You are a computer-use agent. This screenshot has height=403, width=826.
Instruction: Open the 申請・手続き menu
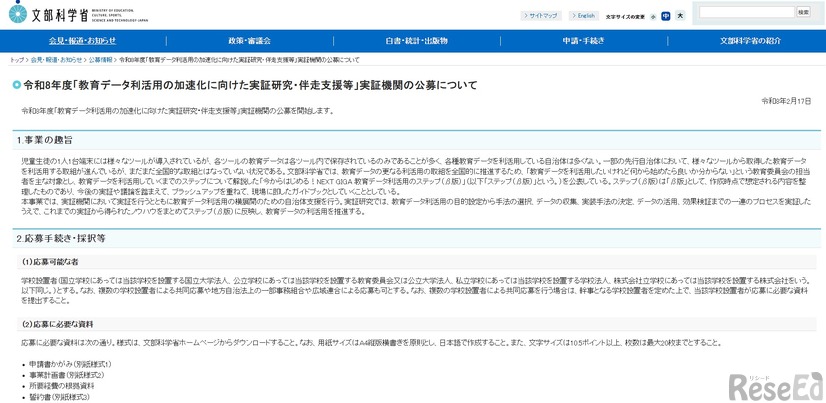coord(583,41)
